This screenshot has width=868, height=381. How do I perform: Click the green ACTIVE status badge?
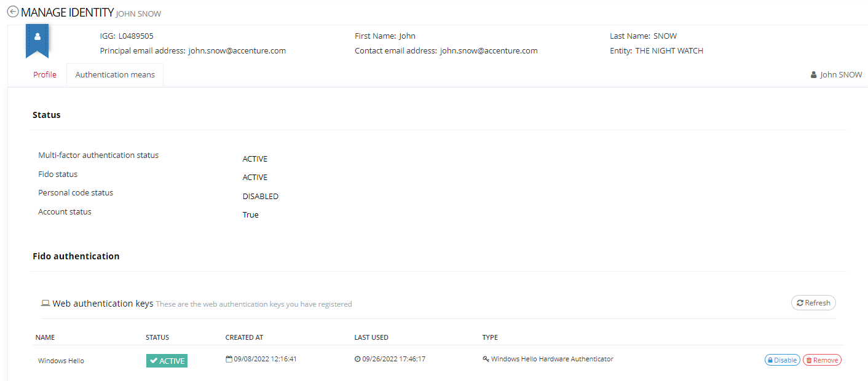tap(167, 361)
